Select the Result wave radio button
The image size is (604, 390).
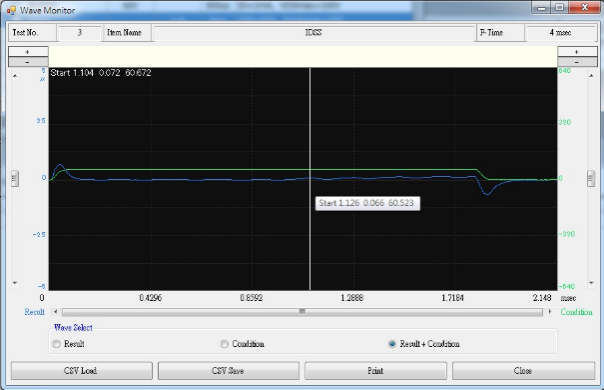57,344
